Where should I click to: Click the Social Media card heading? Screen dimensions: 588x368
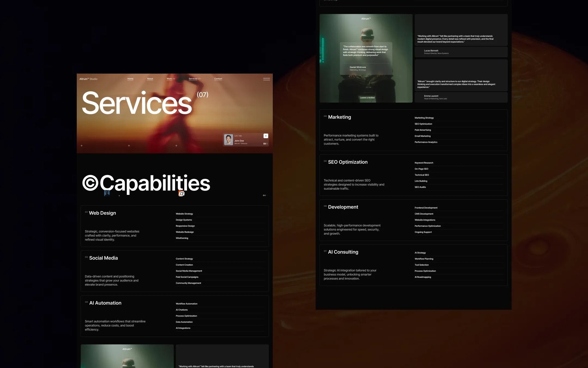pos(103,258)
